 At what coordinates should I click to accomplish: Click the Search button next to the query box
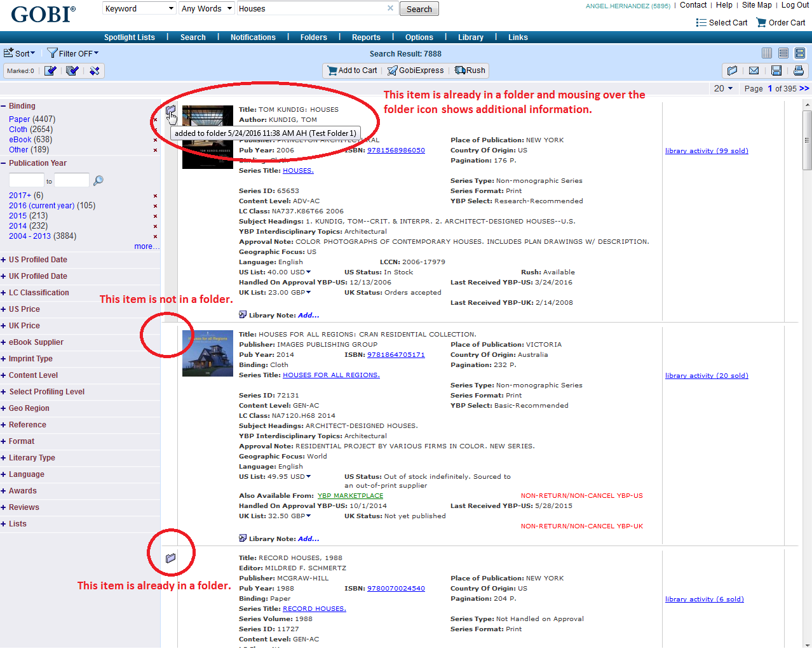click(419, 9)
